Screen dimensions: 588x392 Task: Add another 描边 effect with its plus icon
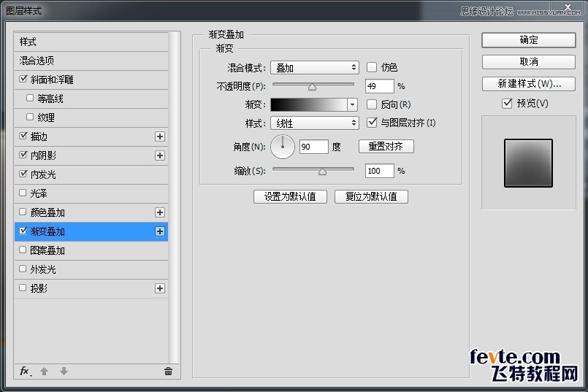(160, 137)
